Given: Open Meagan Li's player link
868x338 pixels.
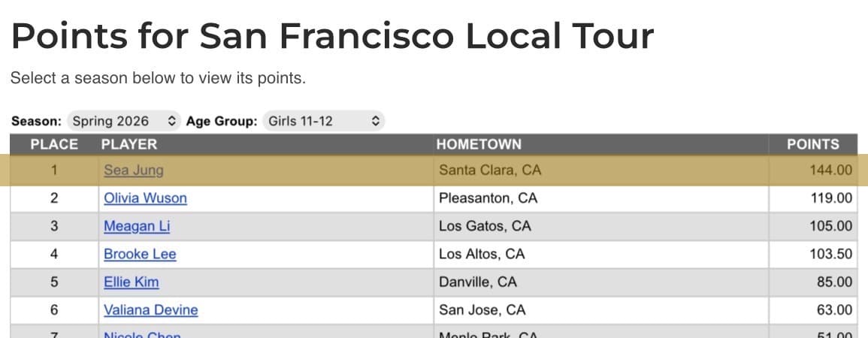Looking at the screenshot, I should 137,225.
